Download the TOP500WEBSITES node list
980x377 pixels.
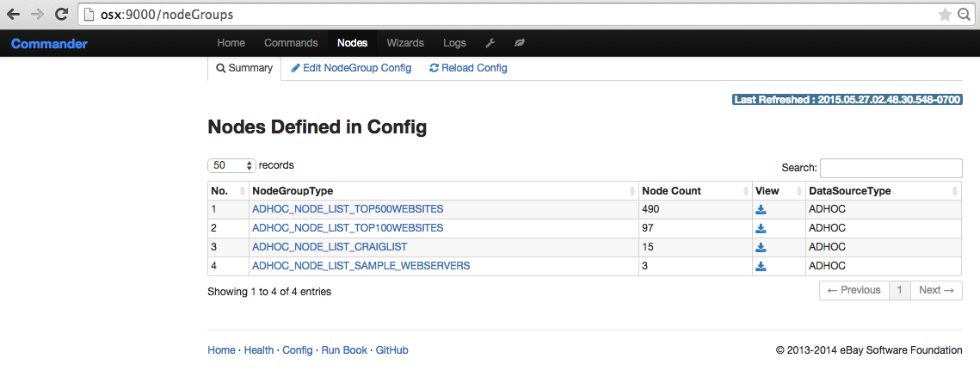pos(761,209)
